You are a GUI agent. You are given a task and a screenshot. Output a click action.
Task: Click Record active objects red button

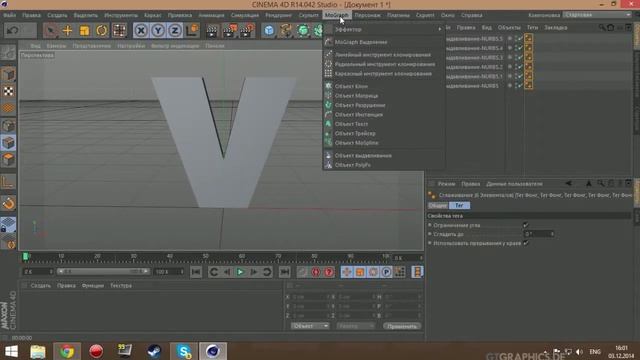(x=316, y=272)
